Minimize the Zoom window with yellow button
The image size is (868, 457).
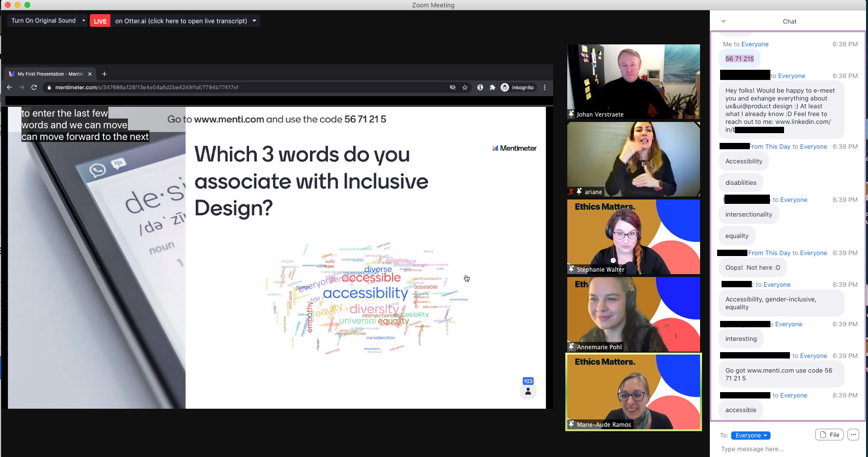18,5
